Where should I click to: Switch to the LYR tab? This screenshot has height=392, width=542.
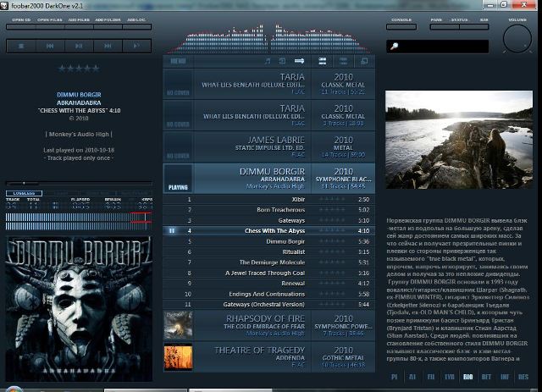(450, 377)
